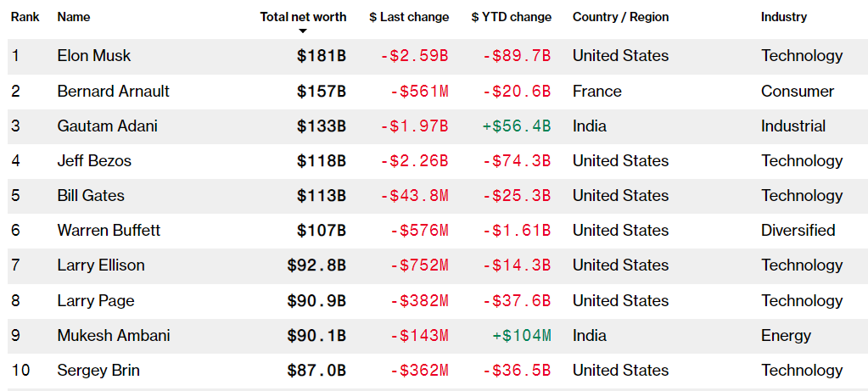Image resolution: width=868 pixels, height=391 pixels.
Task: Click the $ YTD change column header
Action: (511, 17)
